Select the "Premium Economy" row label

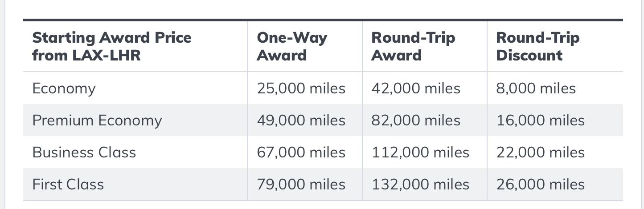(97, 121)
